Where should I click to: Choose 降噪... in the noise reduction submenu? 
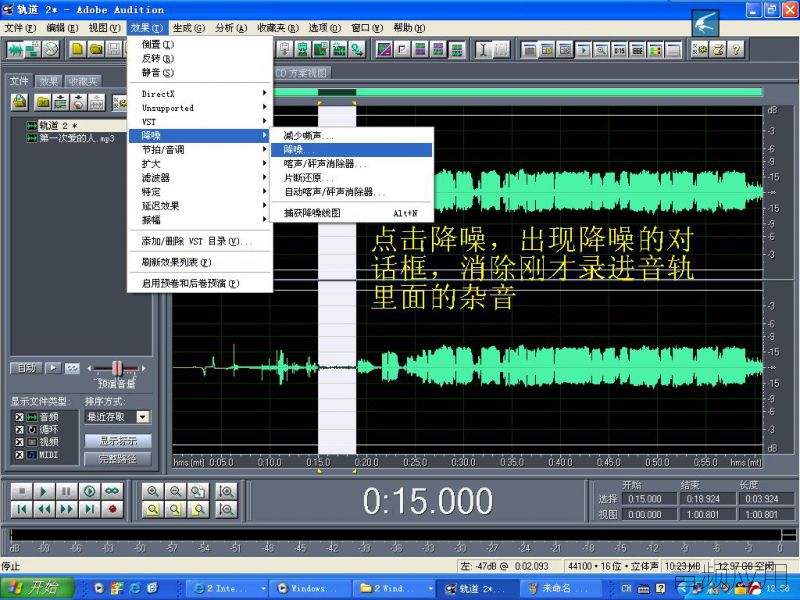(352, 149)
